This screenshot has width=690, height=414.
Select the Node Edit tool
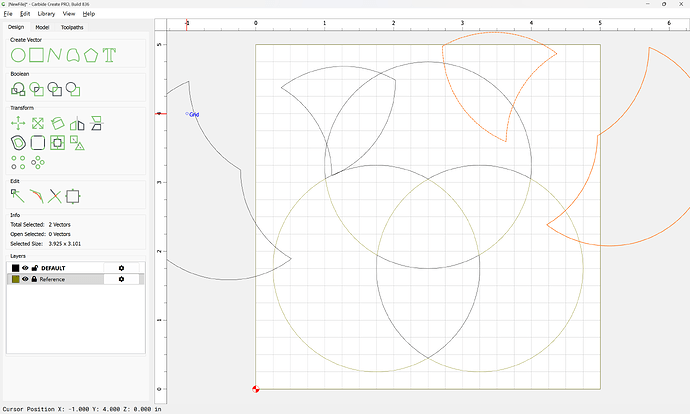[18, 196]
